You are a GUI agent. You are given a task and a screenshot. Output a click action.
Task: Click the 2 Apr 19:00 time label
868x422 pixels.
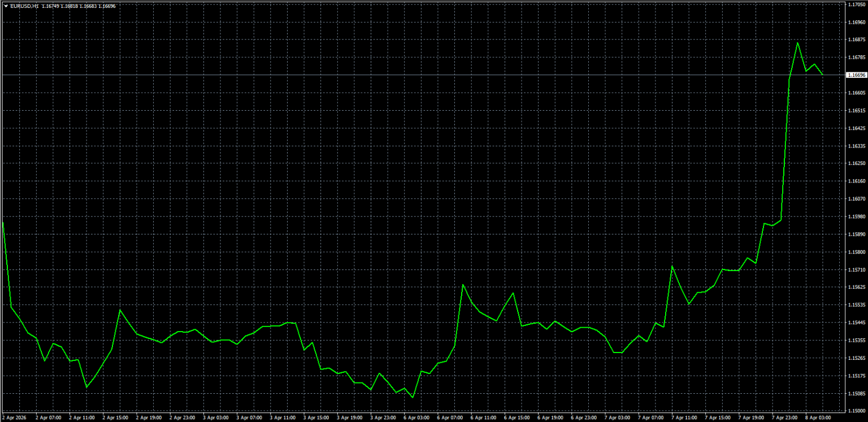(149, 418)
